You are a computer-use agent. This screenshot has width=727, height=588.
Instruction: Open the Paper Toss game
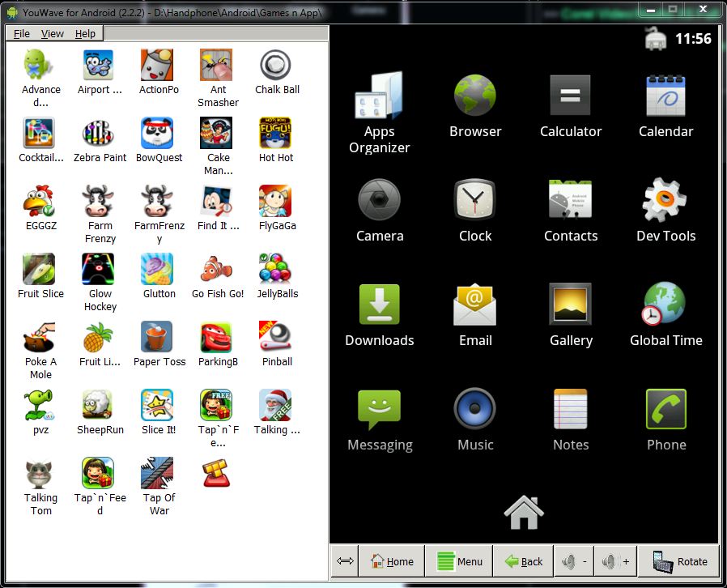159,334
